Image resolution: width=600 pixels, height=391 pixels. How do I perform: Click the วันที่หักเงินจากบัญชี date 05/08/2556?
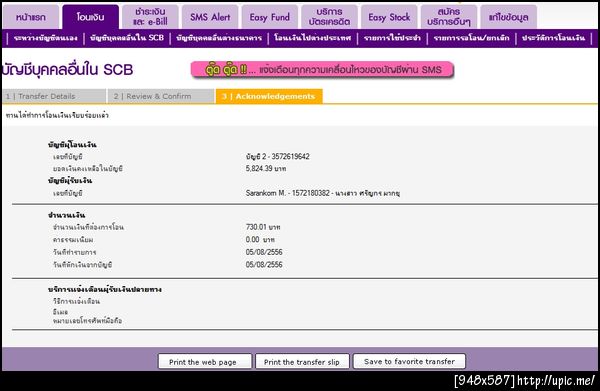pyautogui.click(x=264, y=265)
